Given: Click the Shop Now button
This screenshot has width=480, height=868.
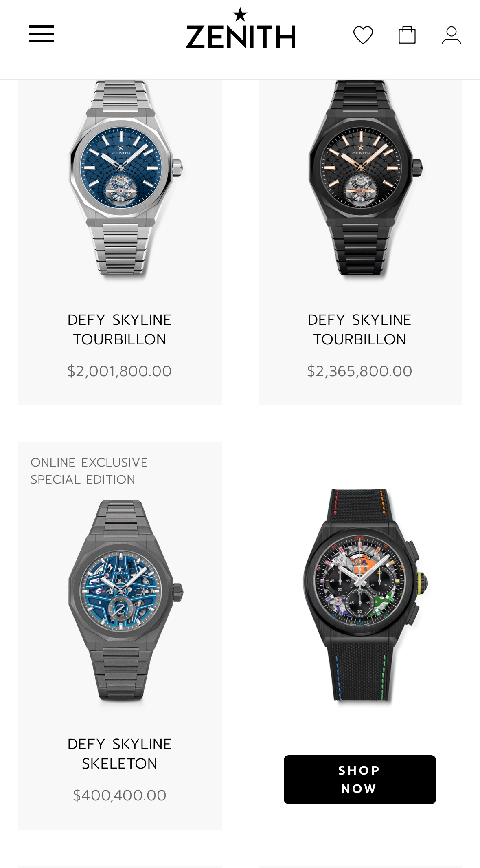Looking at the screenshot, I should tap(359, 779).
